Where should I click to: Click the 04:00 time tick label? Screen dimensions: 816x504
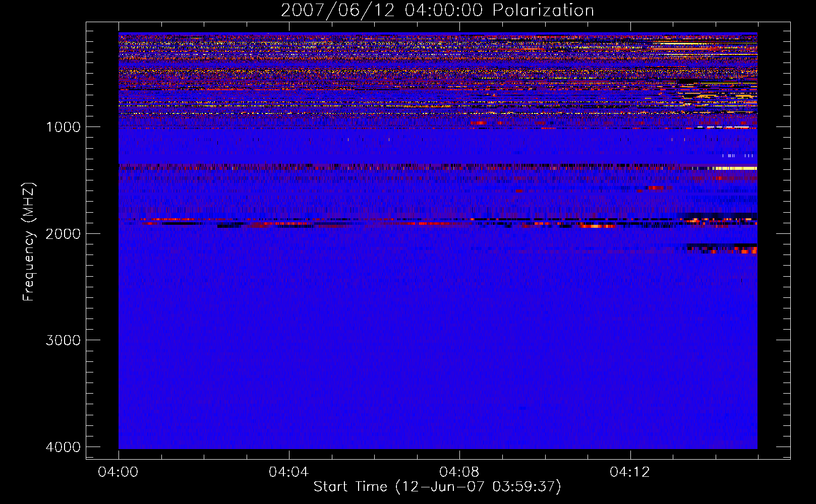point(118,472)
